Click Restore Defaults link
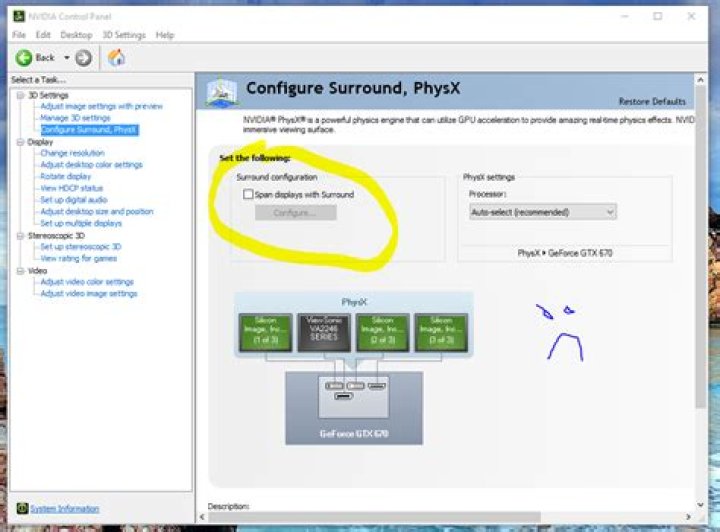Image resolution: width=720 pixels, height=532 pixels. (652, 101)
